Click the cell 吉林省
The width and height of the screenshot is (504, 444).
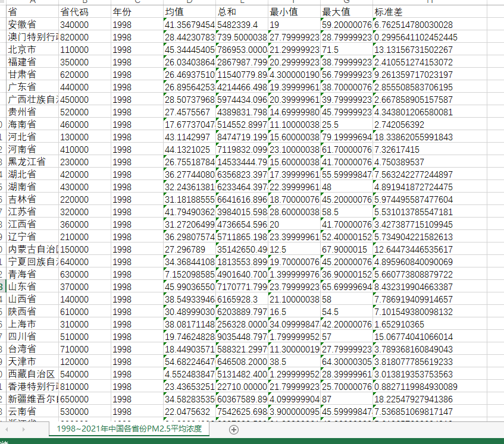pos(33,199)
